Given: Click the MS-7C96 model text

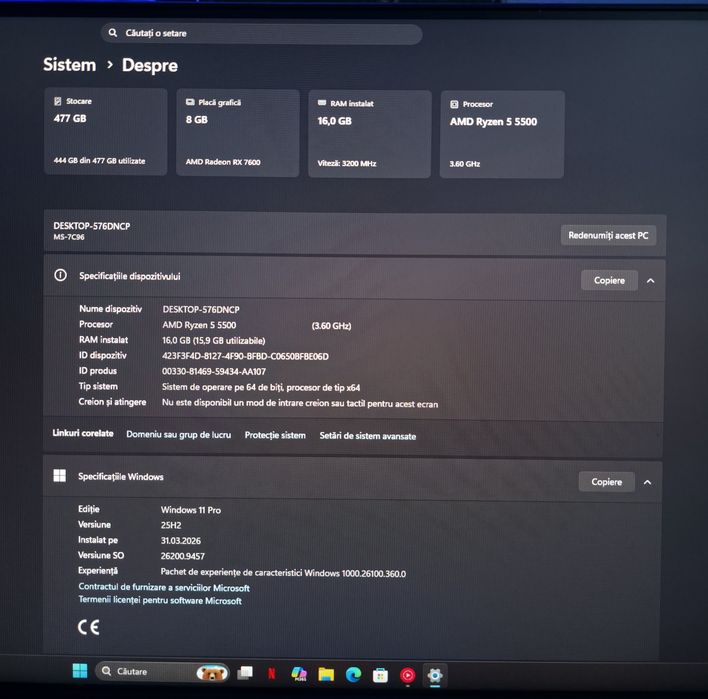Looking at the screenshot, I should (x=69, y=237).
